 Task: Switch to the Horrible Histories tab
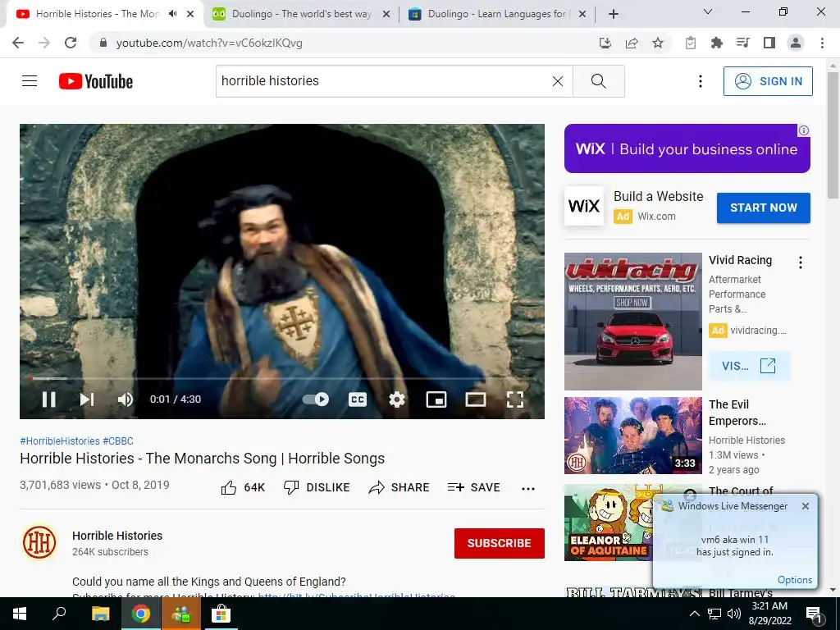tap(97, 14)
